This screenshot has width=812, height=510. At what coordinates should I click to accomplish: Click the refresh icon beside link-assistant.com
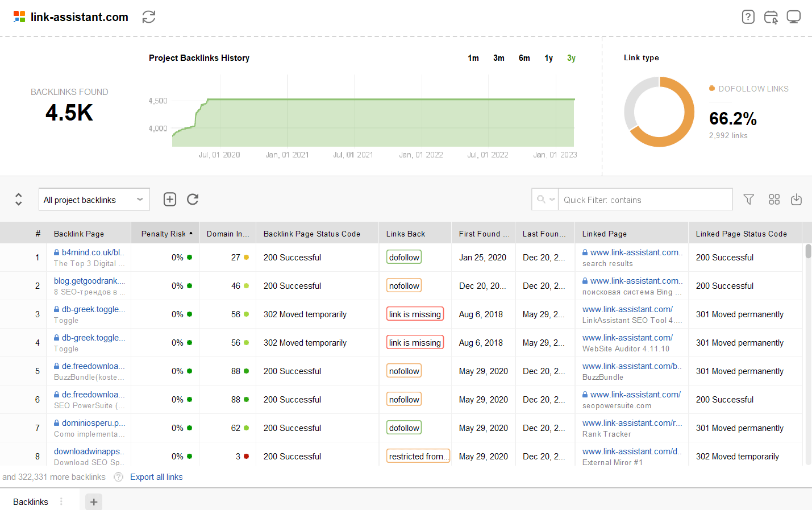[x=149, y=17]
